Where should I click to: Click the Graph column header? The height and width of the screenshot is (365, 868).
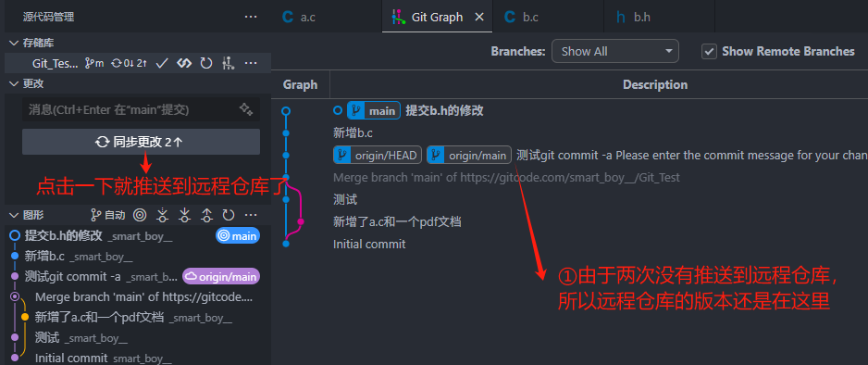pyautogui.click(x=300, y=84)
